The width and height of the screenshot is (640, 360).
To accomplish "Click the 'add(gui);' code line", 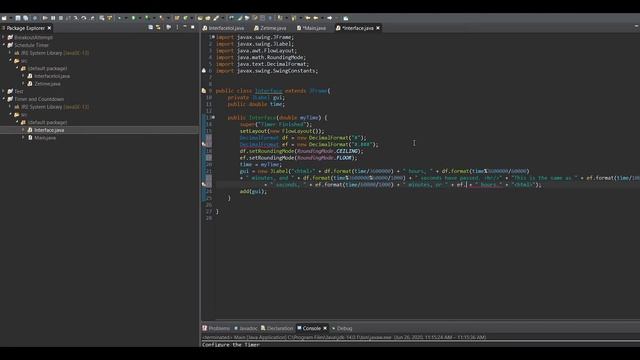I will click(253, 191).
